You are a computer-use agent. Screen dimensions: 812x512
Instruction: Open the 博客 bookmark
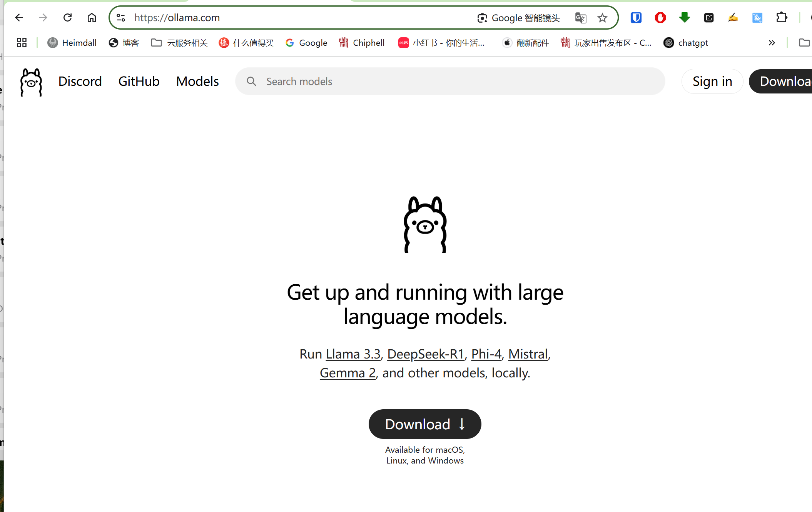coord(124,43)
